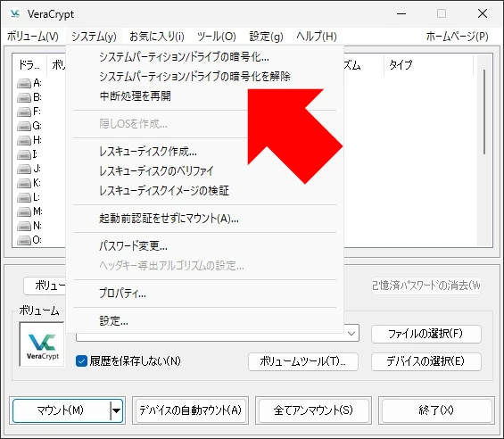Choose システムパーティション/ドライブの暗号化を解除
This screenshot has height=439, width=504.
(x=205, y=77)
